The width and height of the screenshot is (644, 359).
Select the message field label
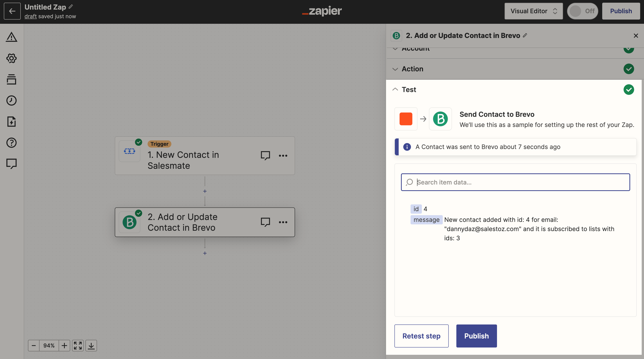pos(426,220)
